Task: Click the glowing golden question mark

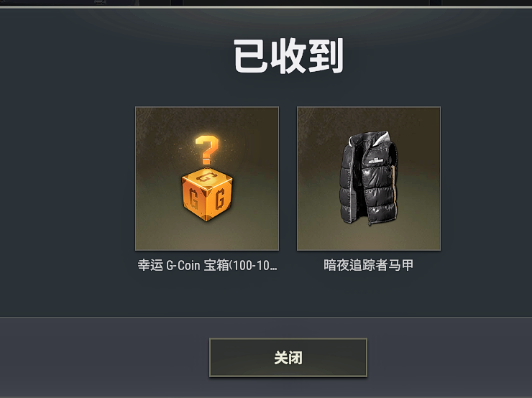Action: [x=206, y=150]
